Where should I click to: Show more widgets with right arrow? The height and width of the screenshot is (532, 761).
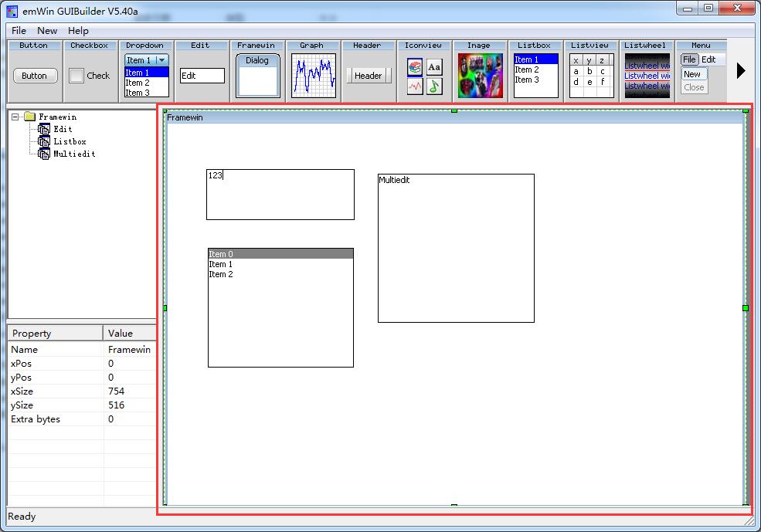741,71
